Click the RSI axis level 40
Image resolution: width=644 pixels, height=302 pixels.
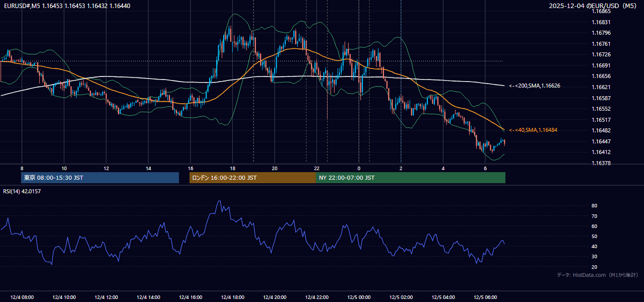[595, 246]
